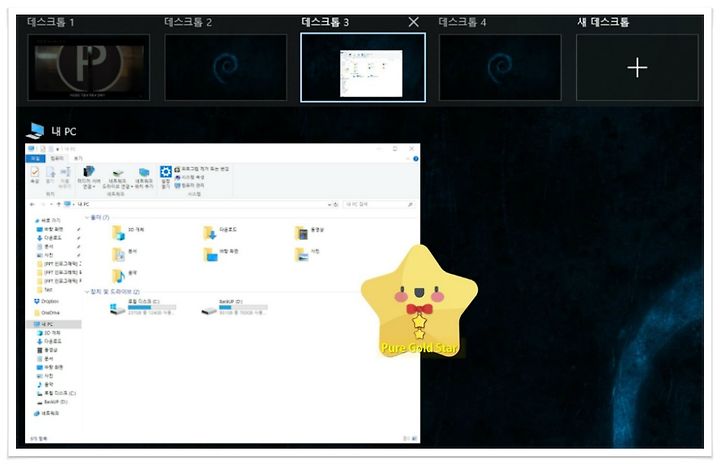Select 음악 under 내 PC in navigation pane
Screen dimensions: 720x464
[x=45, y=385]
